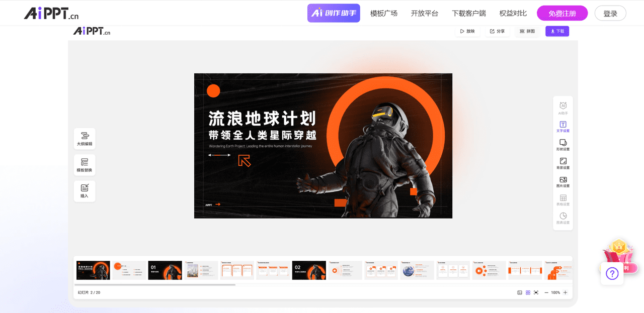Open the 模板广场 menu
The height and width of the screenshot is (313, 644).
coord(383,13)
